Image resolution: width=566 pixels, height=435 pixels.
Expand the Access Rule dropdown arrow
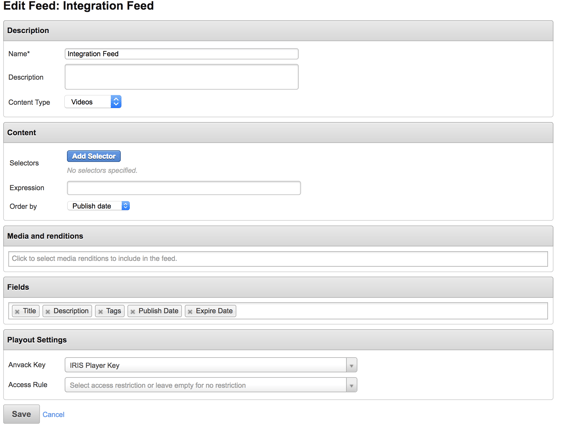point(351,385)
